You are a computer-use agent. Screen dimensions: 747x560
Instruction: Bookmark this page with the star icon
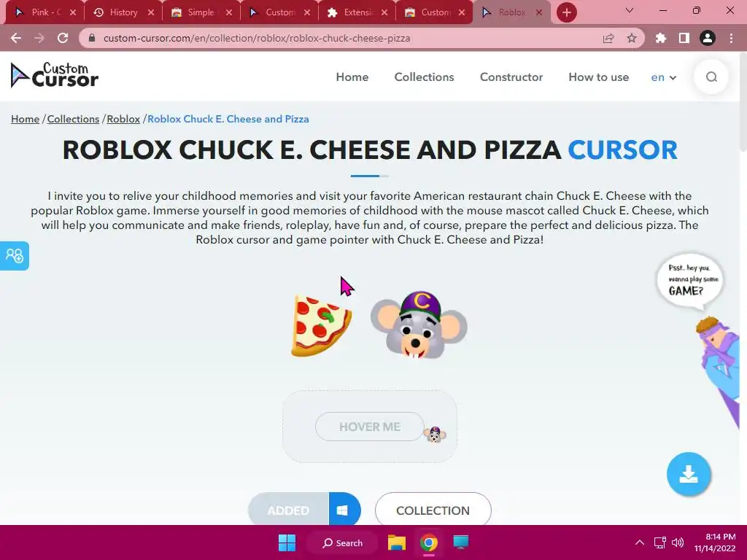(632, 38)
